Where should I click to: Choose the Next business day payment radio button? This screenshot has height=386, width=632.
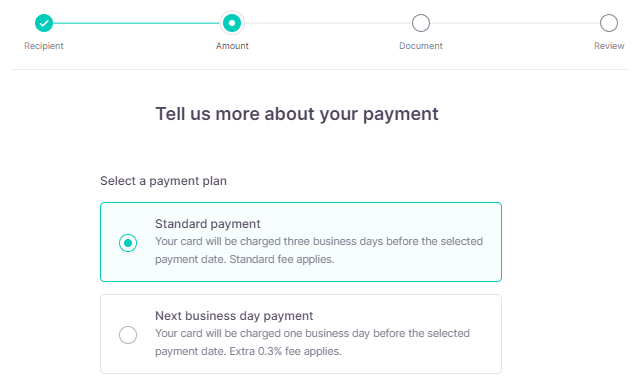pyautogui.click(x=128, y=335)
